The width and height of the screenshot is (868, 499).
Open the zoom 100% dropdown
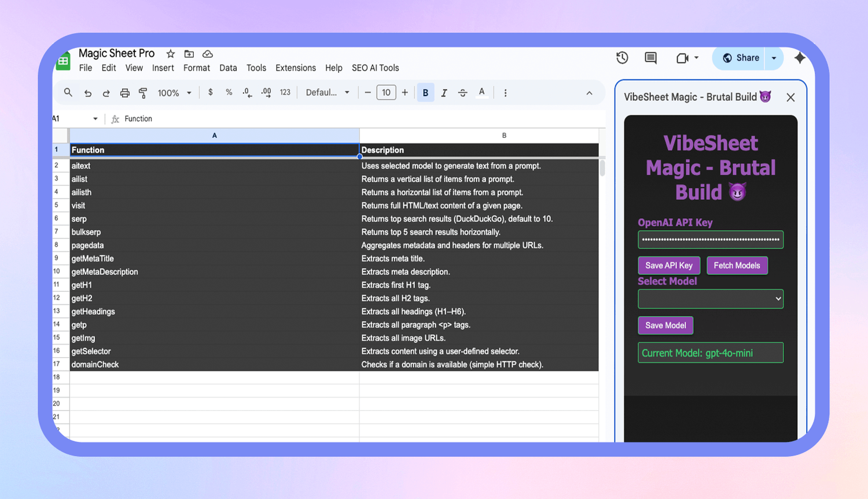coord(174,93)
